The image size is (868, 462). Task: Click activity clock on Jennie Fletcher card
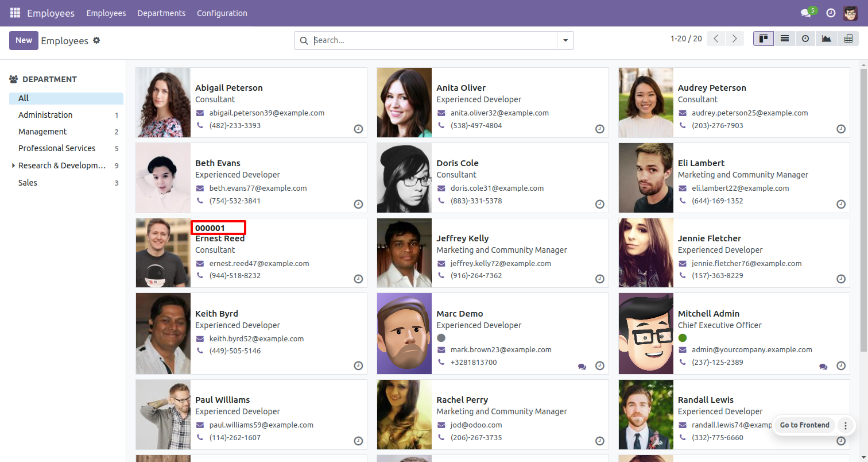tap(841, 279)
